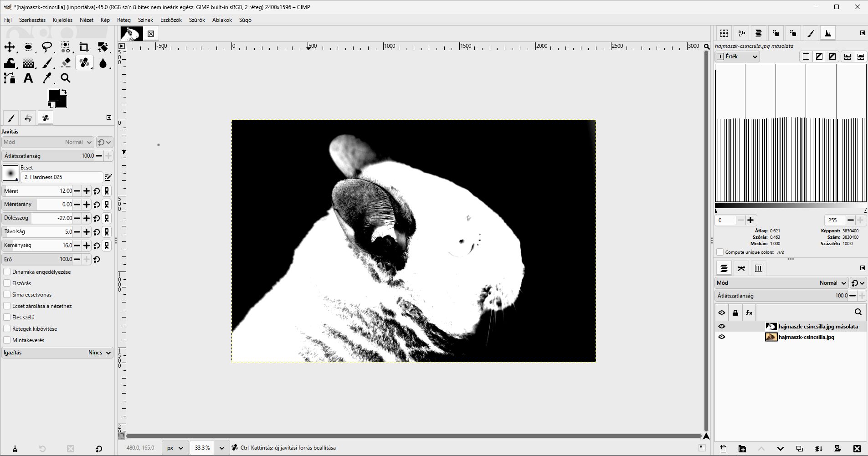
Task: Open the zoom percentage dropdown
Action: [x=222, y=448]
